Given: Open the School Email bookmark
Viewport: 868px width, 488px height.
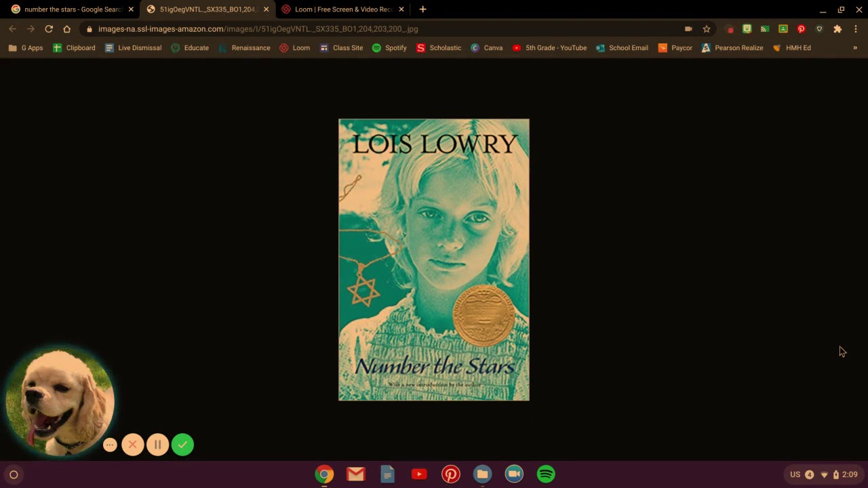Looking at the screenshot, I should click(x=622, y=48).
